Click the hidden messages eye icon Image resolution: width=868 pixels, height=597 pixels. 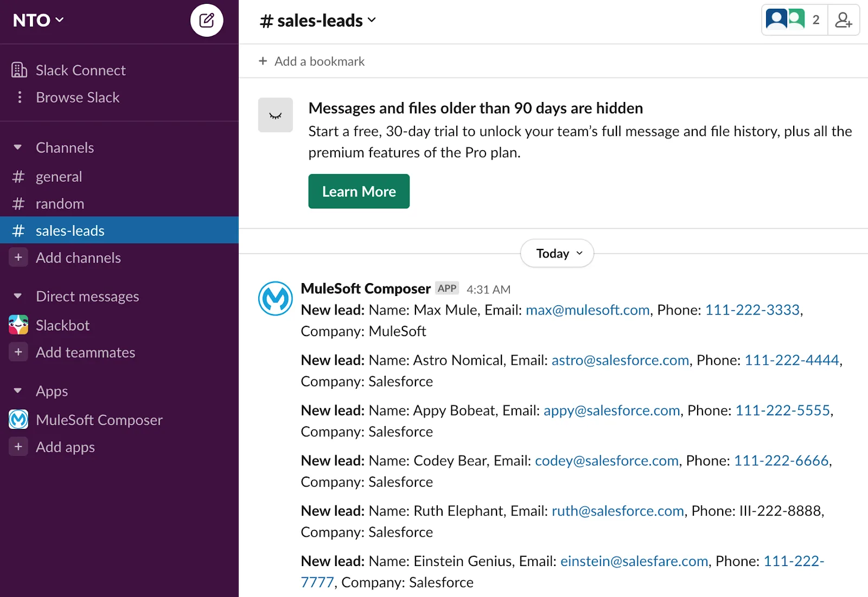pos(276,115)
